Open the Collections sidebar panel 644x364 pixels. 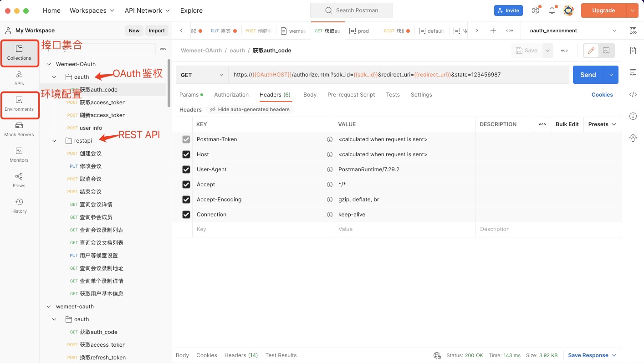19,53
